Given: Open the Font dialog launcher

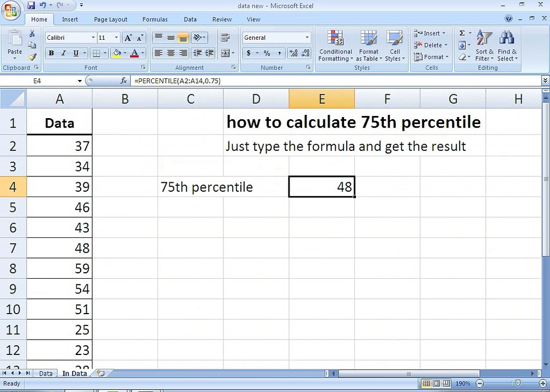Looking at the screenshot, I should (x=143, y=67).
